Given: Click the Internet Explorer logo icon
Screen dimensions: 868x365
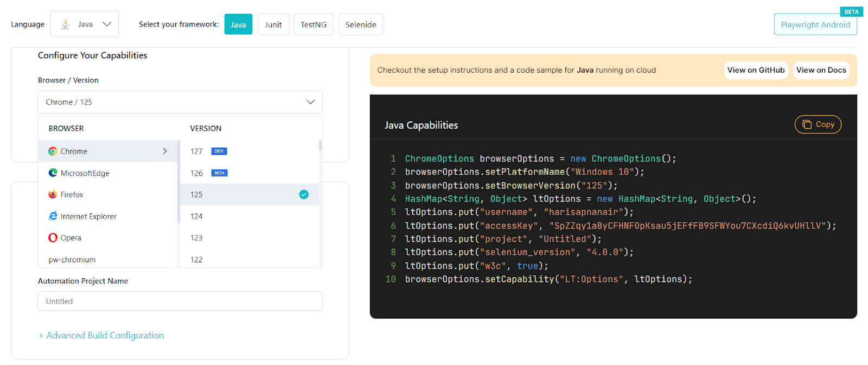Looking at the screenshot, I should tap(53, 216).
